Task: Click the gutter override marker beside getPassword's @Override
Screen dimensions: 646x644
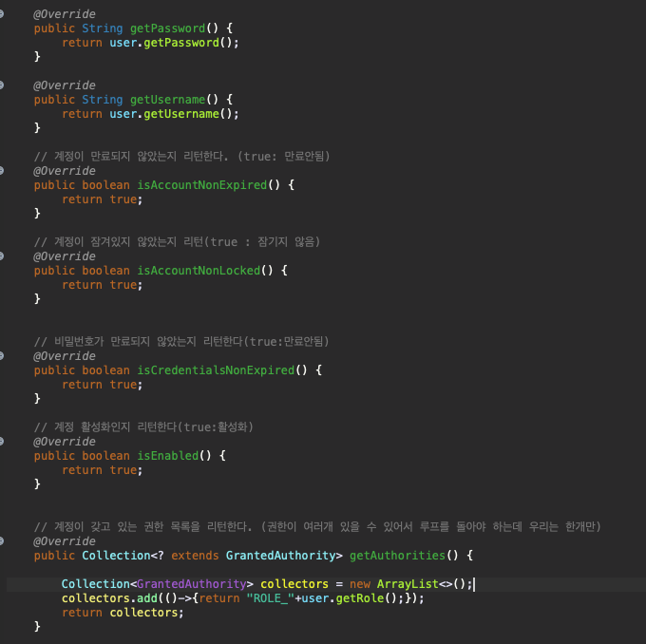Action: tap(2, 14)
